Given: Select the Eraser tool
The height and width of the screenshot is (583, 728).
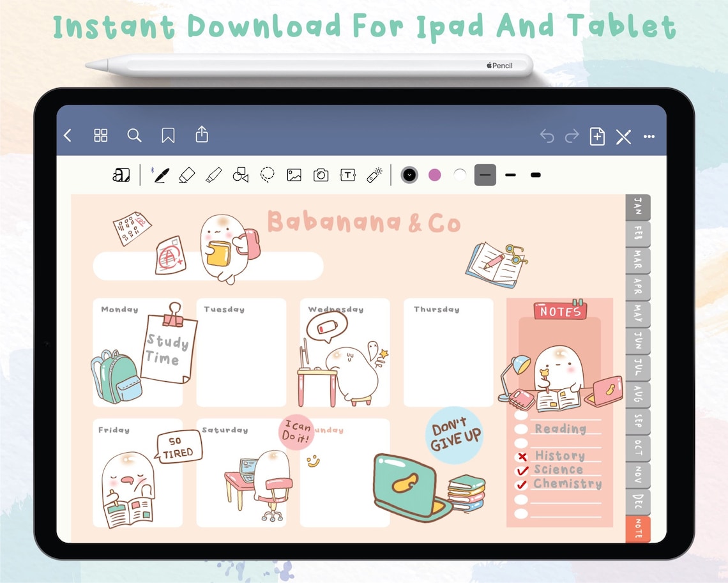Looking at the screenshot, I should point(186,174).
